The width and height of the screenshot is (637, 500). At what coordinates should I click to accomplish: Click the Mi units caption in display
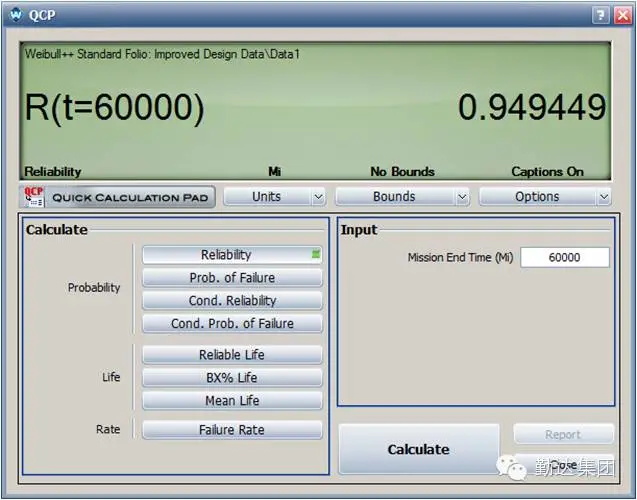pos(275,172)
